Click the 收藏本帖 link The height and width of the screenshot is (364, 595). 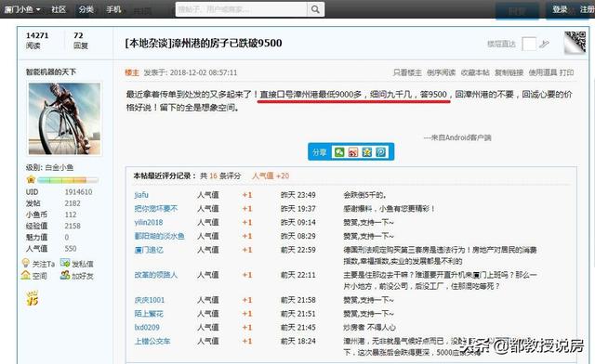click(475, 72)
